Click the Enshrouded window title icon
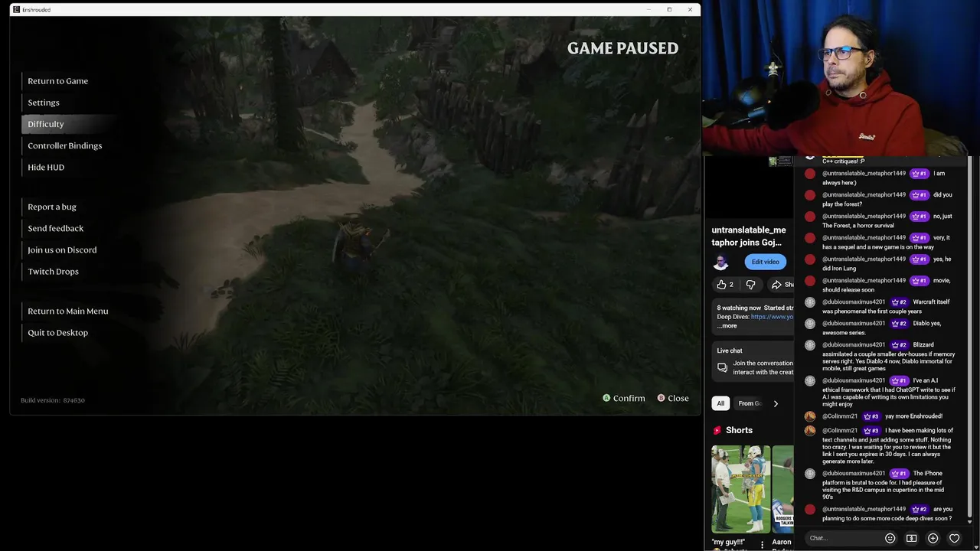980x551 pixels. (16, 9)
